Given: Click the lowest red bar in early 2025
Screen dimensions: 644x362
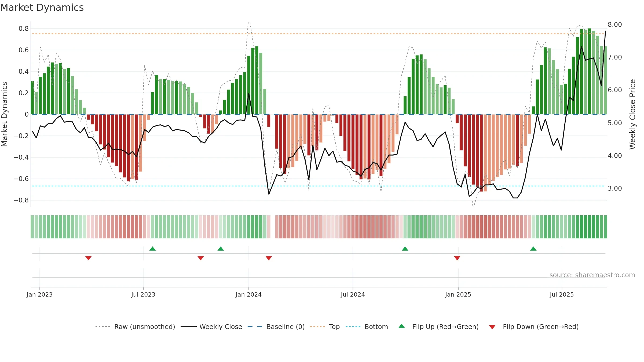Looking at the screenshot, I should point(481,153).
